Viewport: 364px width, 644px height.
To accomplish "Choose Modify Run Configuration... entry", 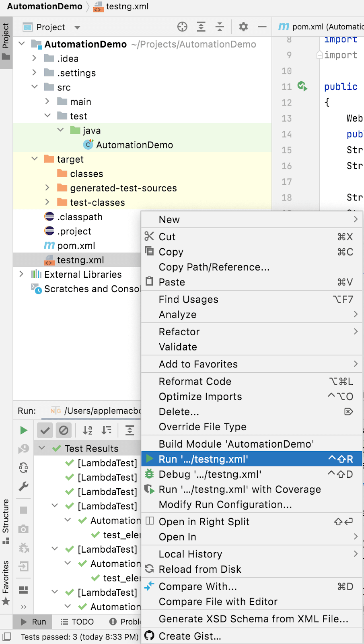I will pos(252,504).
